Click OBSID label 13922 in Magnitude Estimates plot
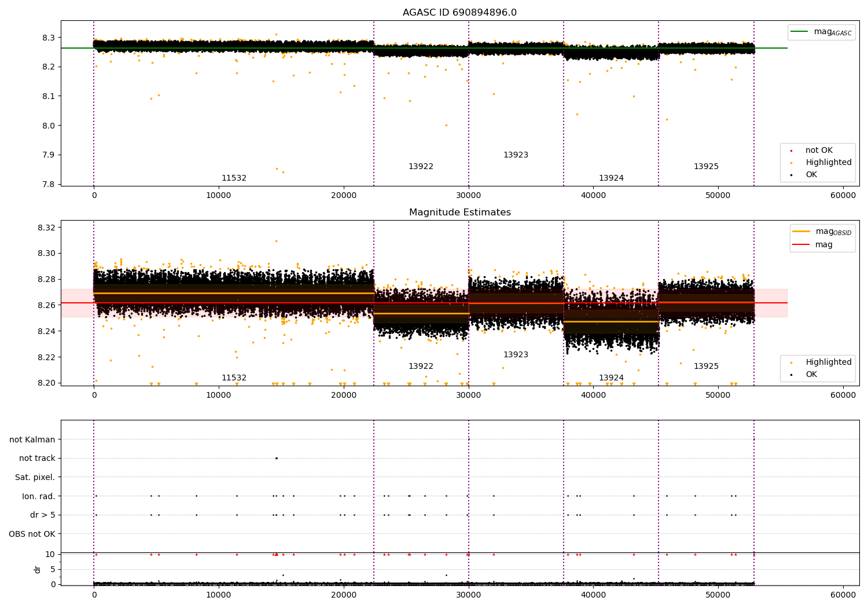Image resolution: width=868 pixels, height=608 pixels. pos(421,367)
